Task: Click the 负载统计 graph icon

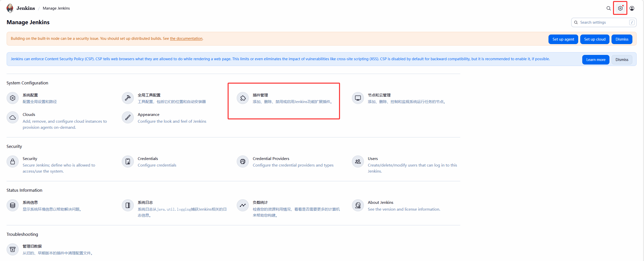Action: coord(243,205)
